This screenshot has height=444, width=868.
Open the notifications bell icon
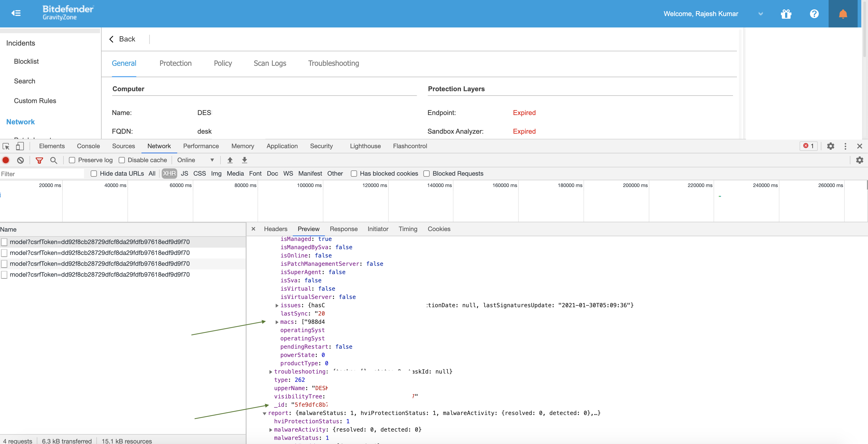click(843, 14)
